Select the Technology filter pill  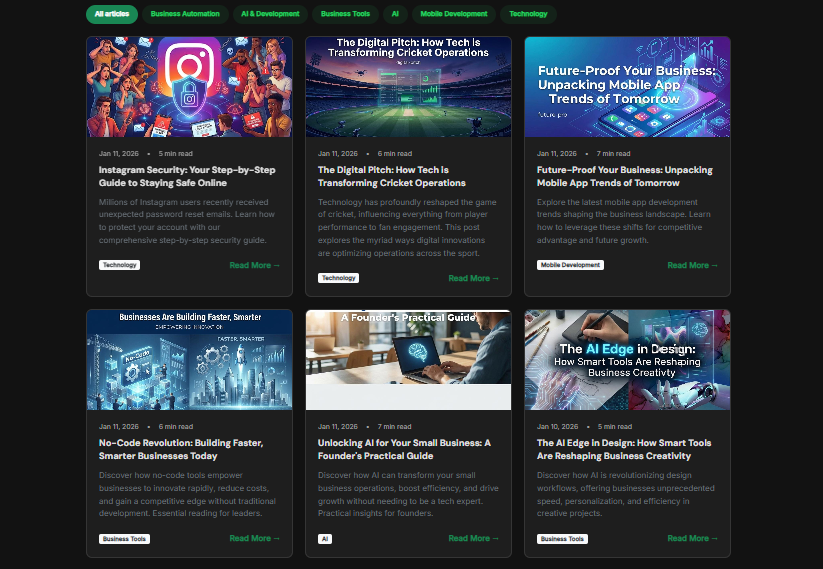pos(528,14)
